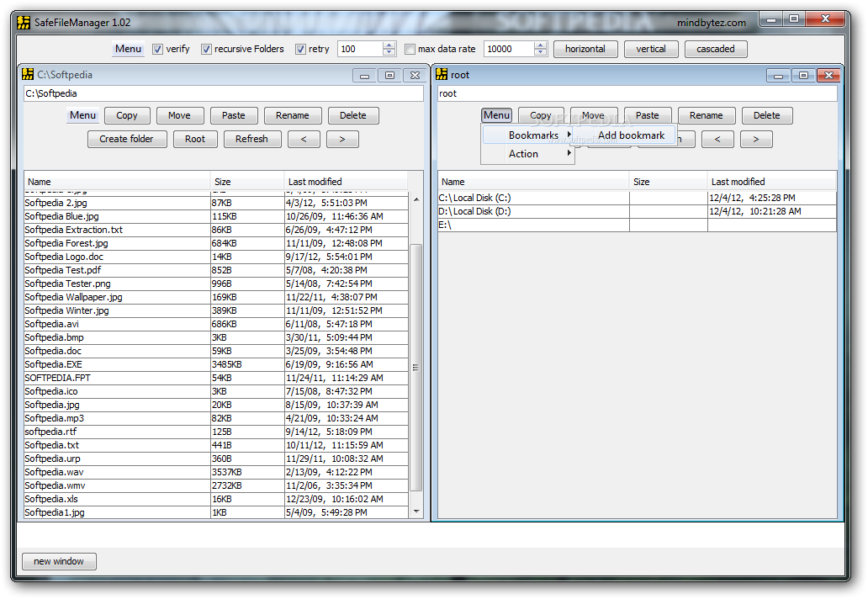This screenshot has height=599, width=868.
Task: Click Move in the C:\Softpedia window
Action: 179,115
